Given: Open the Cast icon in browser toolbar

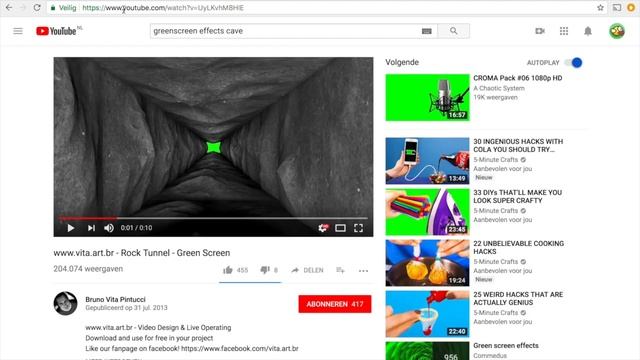Looking at the screenshot, I should point(617,7).
